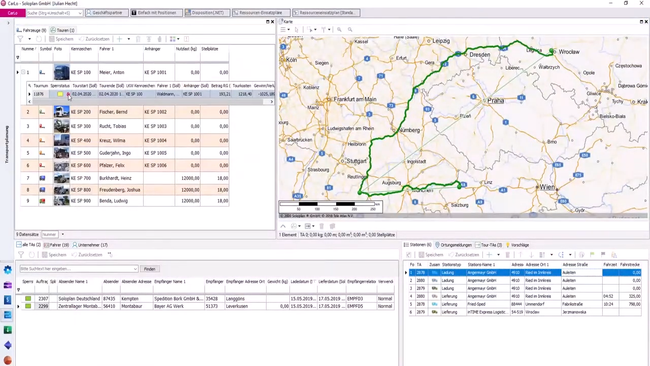The image size is (650, 366).
Task: Click the green status swatch of order 2299
Action: pos(28,306)
